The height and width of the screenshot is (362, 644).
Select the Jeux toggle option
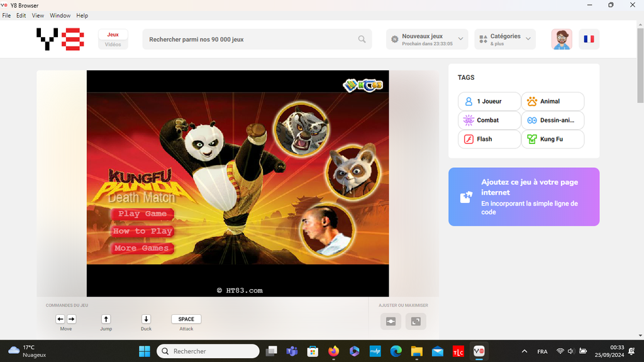click(113, 35)
